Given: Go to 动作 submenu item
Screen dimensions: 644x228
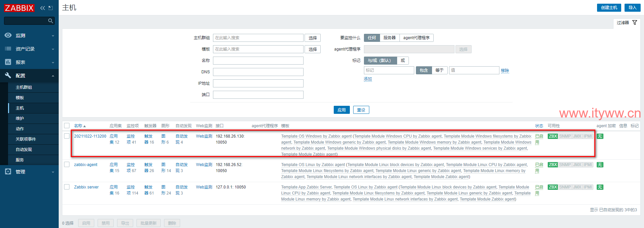Looking at the screenshot, I should (33, 129).
